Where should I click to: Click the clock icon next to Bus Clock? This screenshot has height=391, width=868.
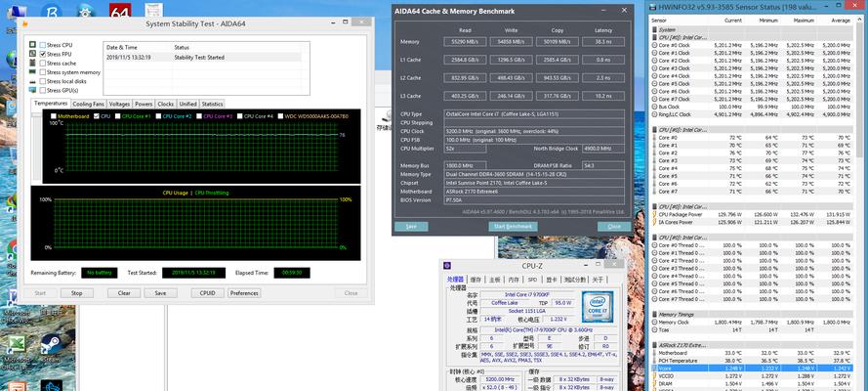click(654, 107)
